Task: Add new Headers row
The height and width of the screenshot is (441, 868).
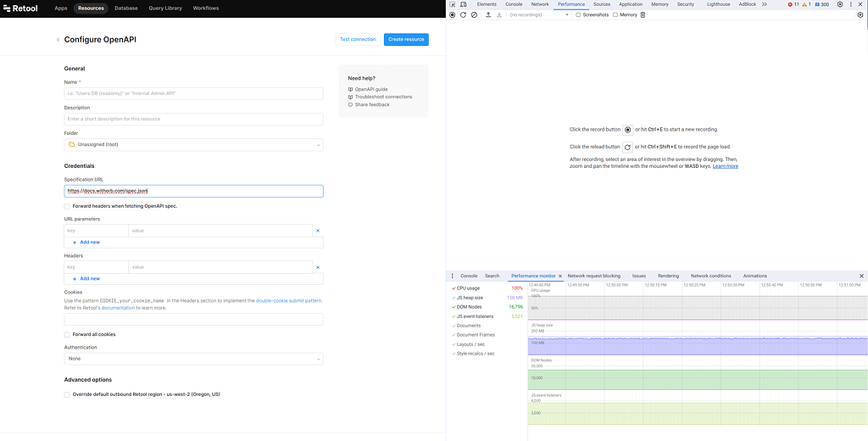Action: click(86, 279)
